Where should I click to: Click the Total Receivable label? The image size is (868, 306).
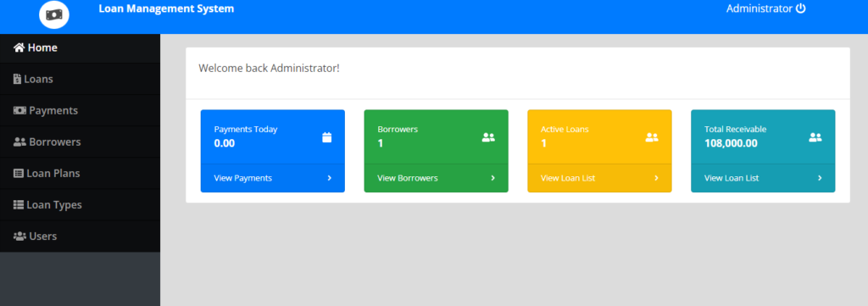tap(735, 130)
